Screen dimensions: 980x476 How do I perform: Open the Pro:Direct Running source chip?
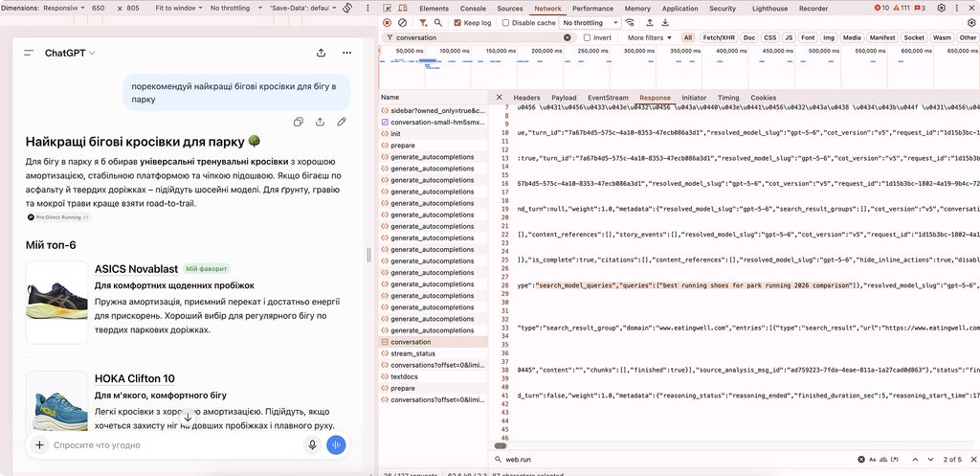[x=58, y=217]
